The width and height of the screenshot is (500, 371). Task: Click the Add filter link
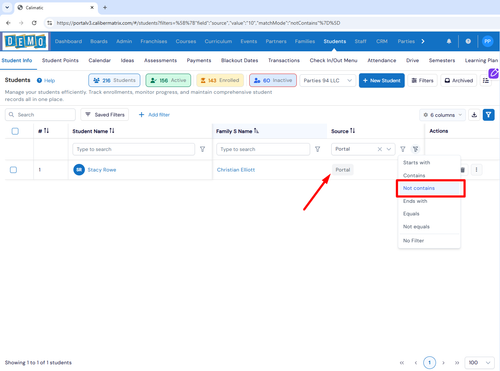[x=154, y=115]
